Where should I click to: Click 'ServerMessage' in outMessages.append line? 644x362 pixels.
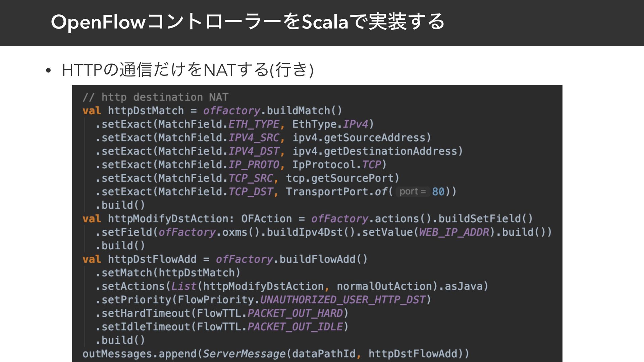click(244, 354)
